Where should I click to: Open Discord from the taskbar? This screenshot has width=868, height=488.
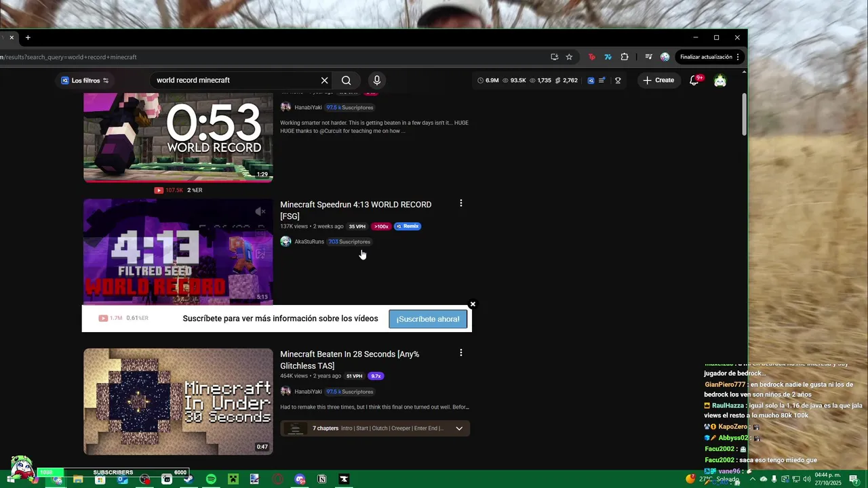300,479
